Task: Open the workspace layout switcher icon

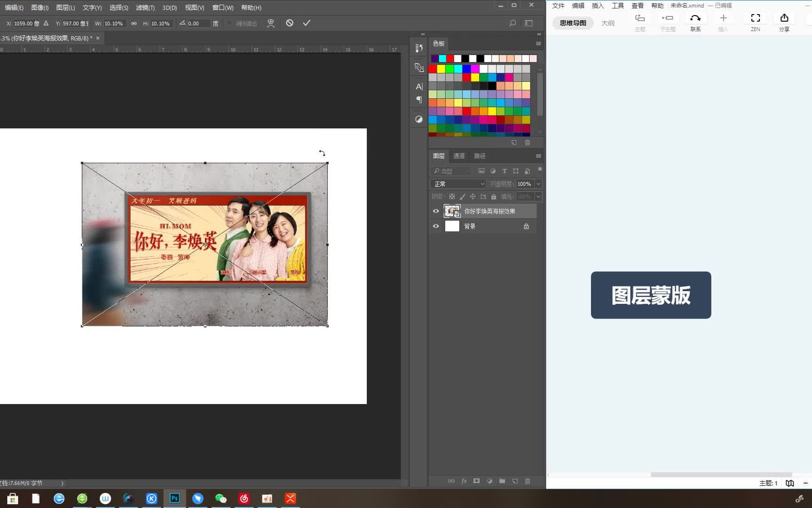Action: (529, 23)
